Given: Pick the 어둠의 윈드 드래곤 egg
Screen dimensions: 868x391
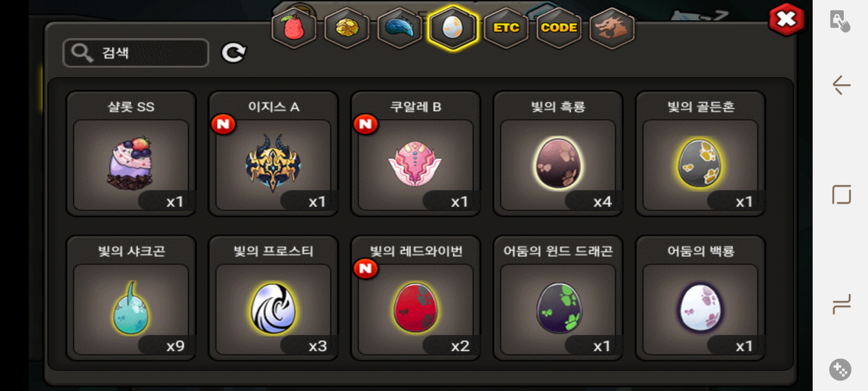Looking at the screenshot, I should (x=558, y=298).
